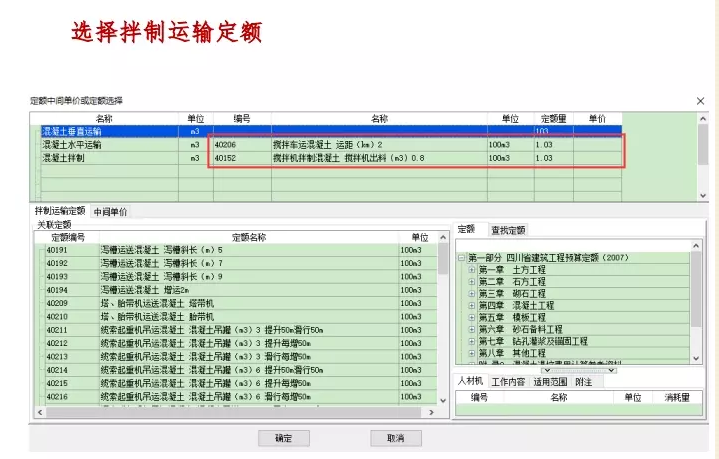The image size is (719, 459).
Task: Open the 查找定额 tab
Action: pos(508,230)
